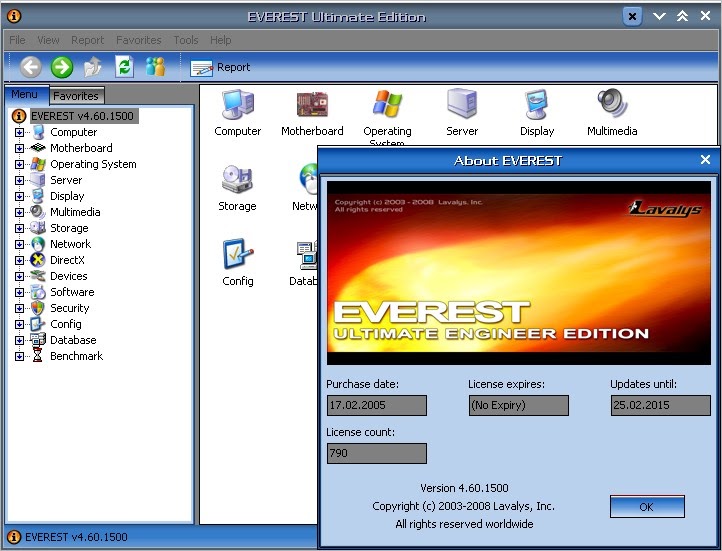
Task: Open the Report wizard from the toolbar
Action: (220, 68)
